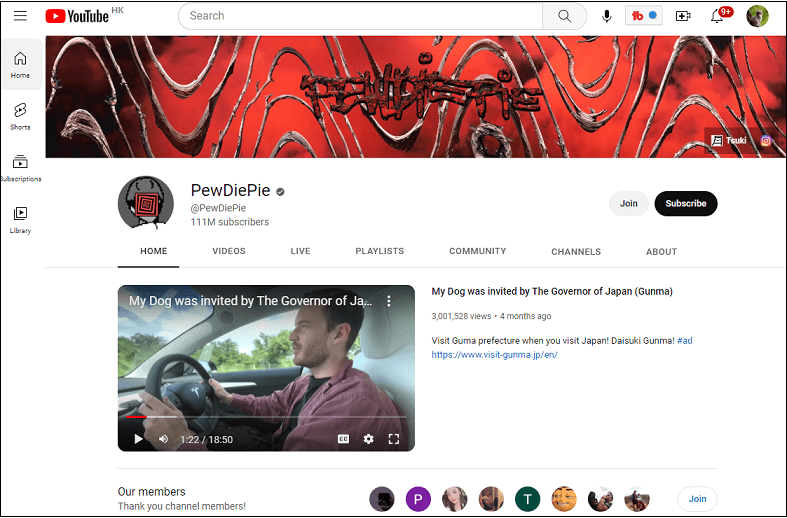Viewport: 787px width, 518px height.
Task: Open Library in the sidebar
Action: coord(20,220)
